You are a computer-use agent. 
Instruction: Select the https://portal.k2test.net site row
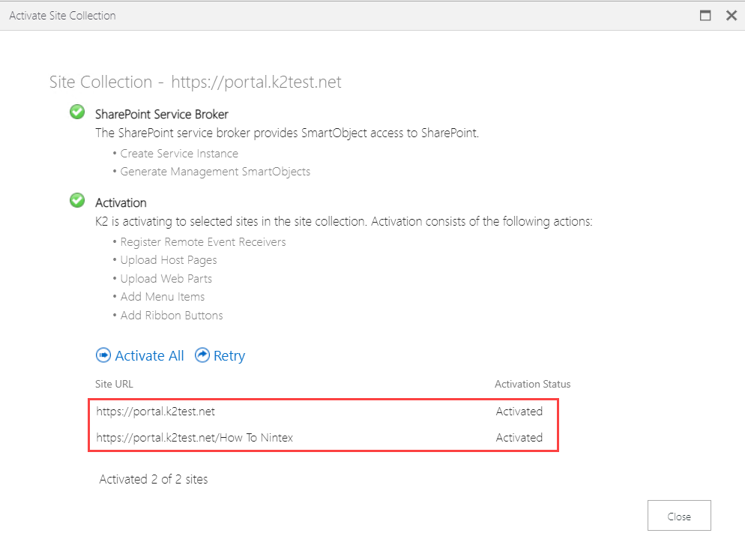click(156, 412)
